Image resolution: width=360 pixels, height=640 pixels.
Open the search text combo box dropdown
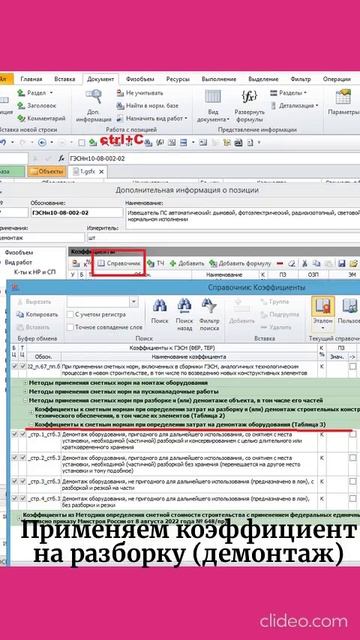[134, 302]
